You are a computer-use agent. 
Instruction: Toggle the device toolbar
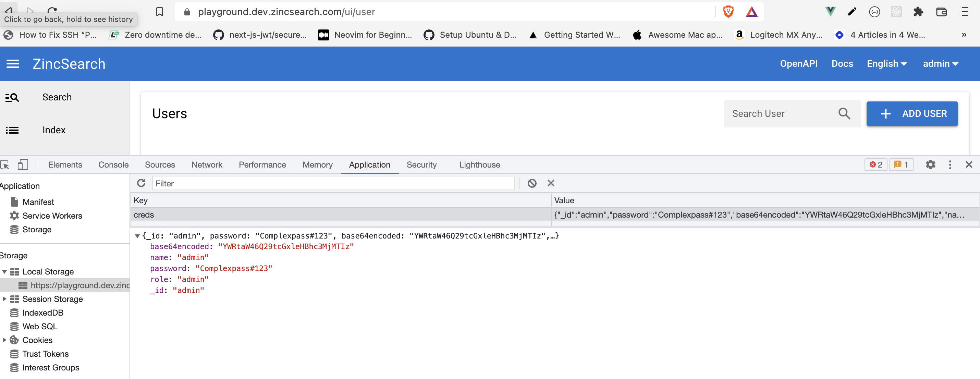click(23, 165)
